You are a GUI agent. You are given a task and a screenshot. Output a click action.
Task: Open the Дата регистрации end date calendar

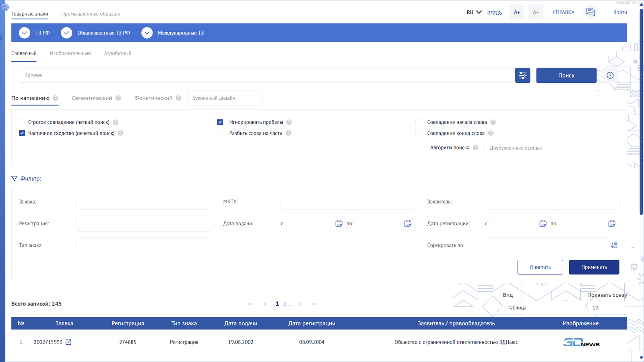(x=611, y=224)
